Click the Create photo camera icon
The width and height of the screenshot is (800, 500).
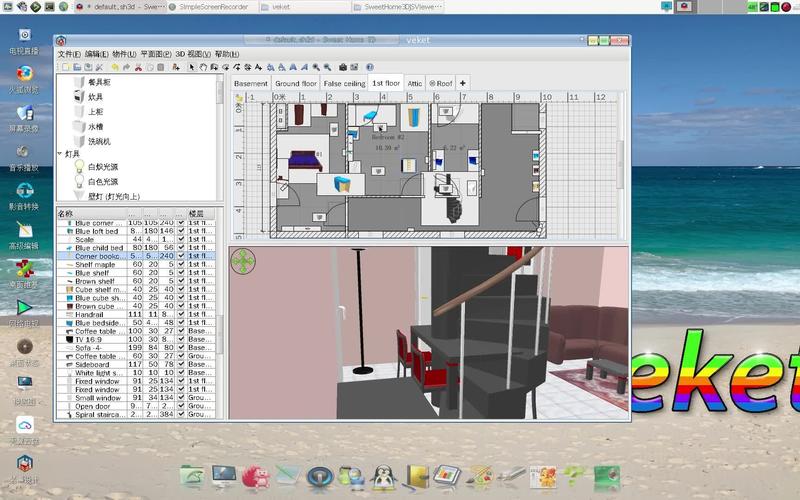click(x=343, y=67)
